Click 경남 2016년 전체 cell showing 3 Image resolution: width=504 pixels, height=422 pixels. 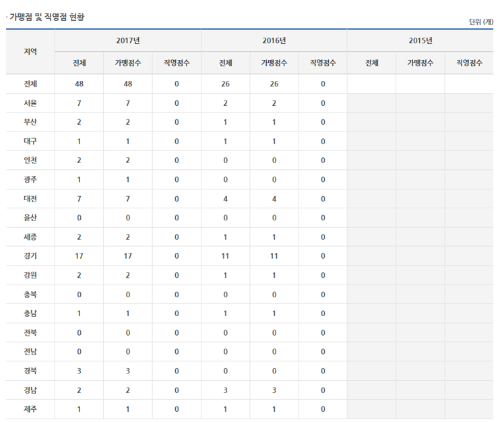[225, 390]
